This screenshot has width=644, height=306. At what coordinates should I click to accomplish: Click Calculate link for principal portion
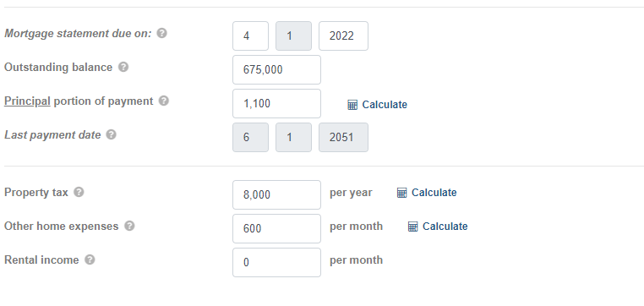pyautogui.click(x=385, y=105)
